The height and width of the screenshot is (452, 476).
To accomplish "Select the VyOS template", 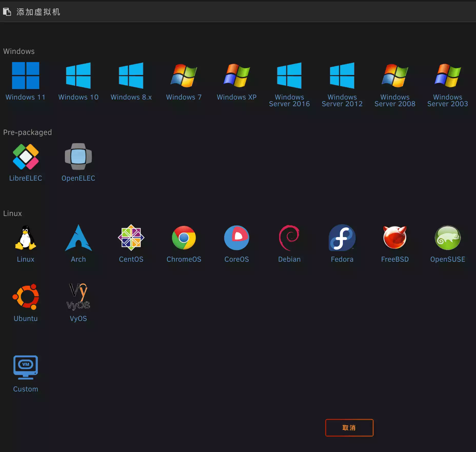I will pyautogui.click(x=78, y=297).
